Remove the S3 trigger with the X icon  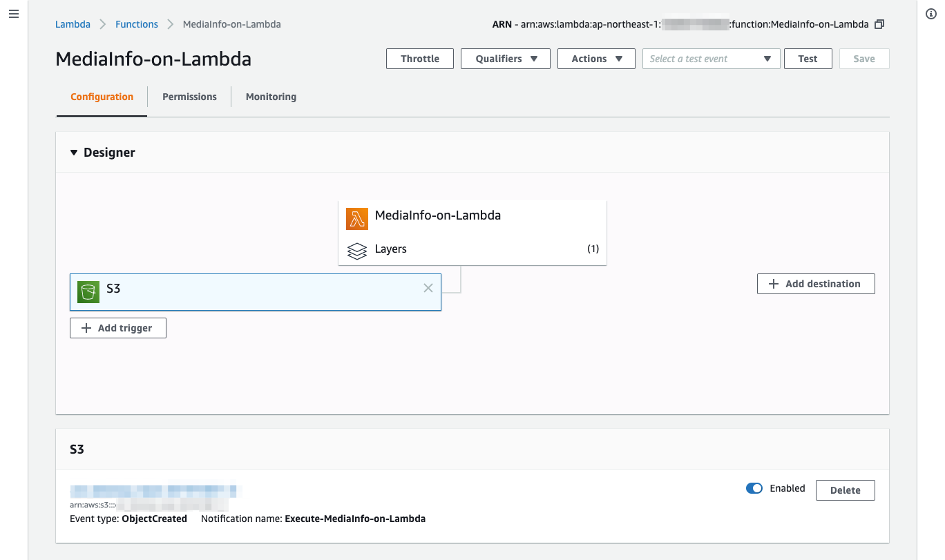click(428, 288)
